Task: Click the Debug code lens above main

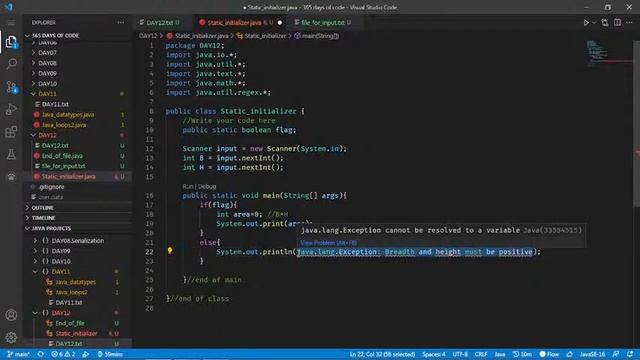Action: (x=207, y=186)
